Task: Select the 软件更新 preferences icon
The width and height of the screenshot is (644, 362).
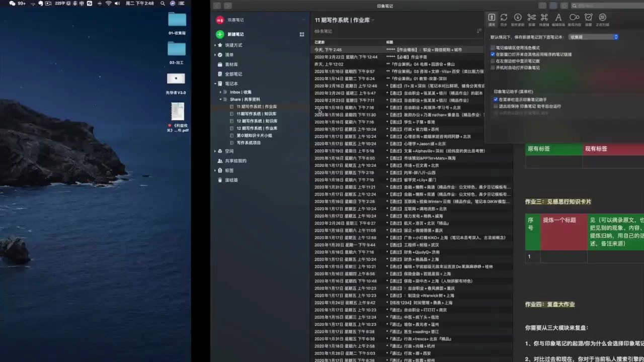Action: click(518, 17)
